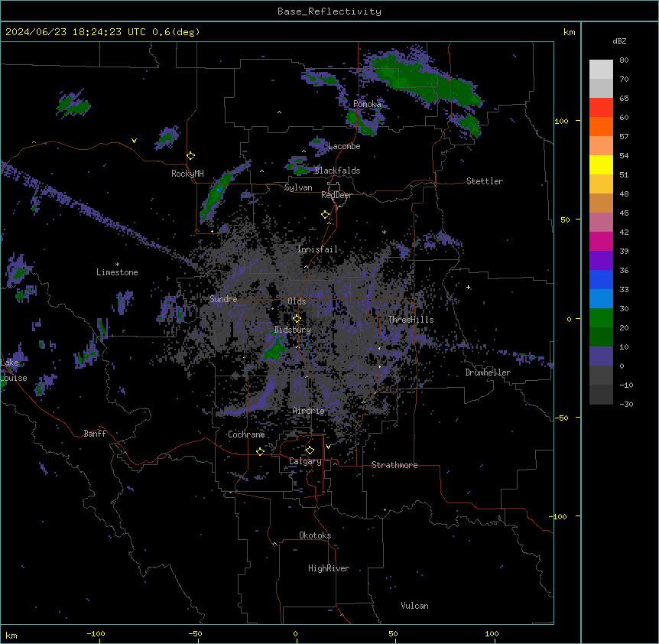Image resolution: width=659 pixels, height=644 pixels.
Task: Click the blue 33-36 dBZ legend swatch
Action: pos(601,279)
